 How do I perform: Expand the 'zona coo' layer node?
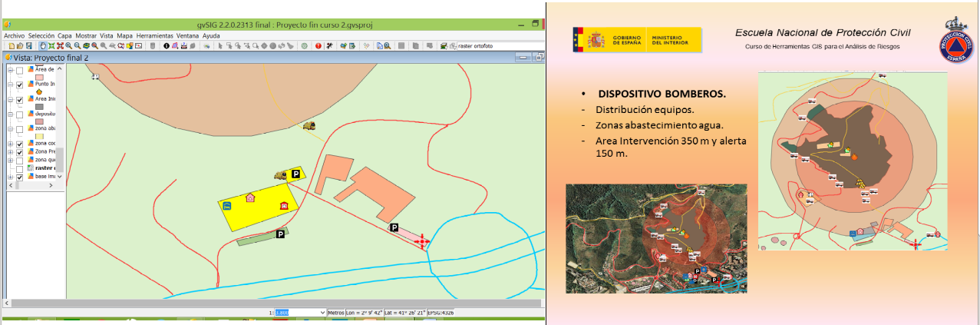tap(11, 144)
